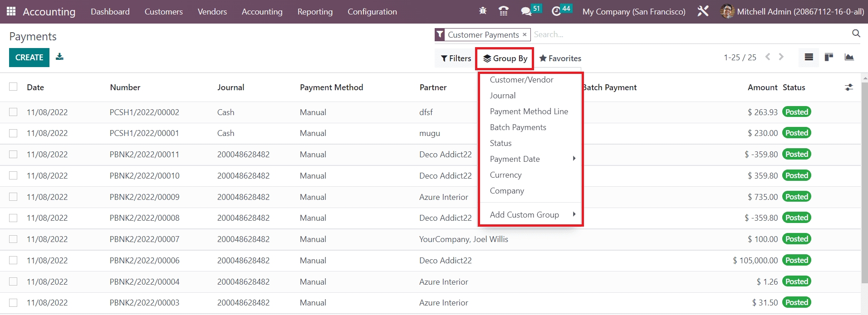Open the discuss messages icon
The width and height of the screenshot is (868, 315).
pos(526,11)
